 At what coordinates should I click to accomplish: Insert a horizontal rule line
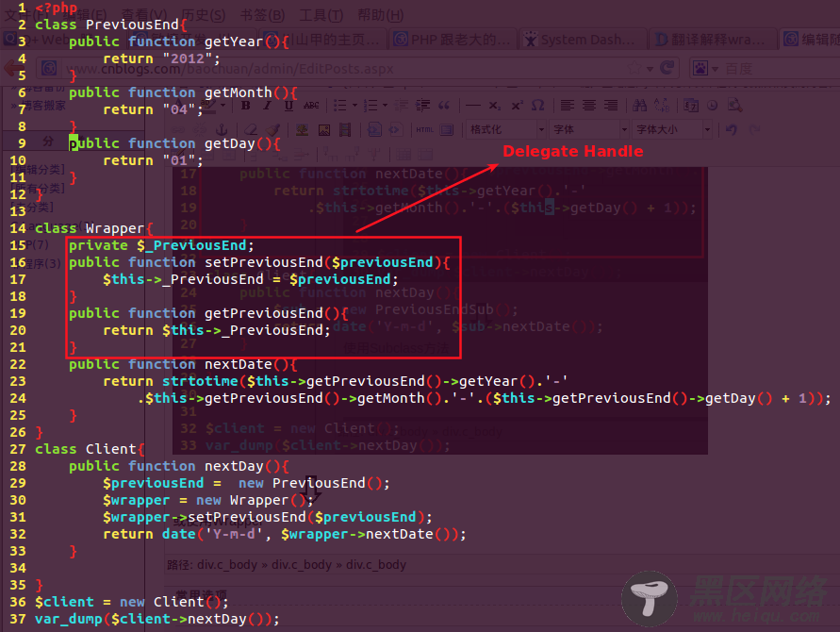pos(473,106)
